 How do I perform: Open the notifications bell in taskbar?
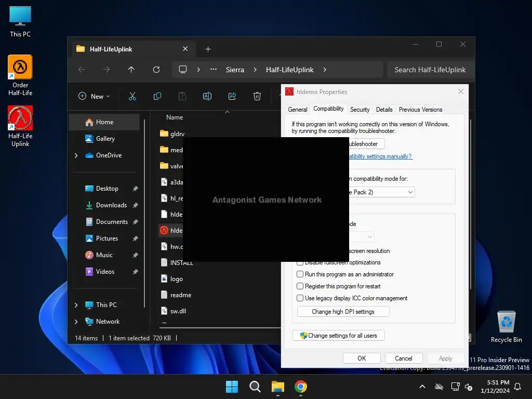tap(518, 387)
